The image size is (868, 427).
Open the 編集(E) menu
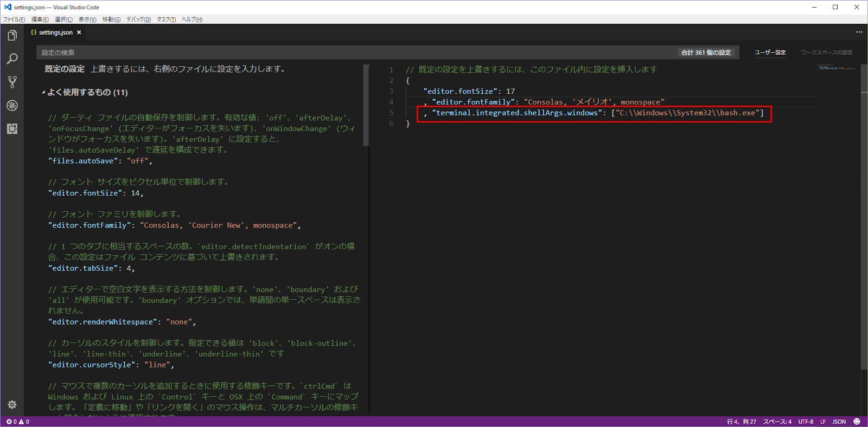40,20
